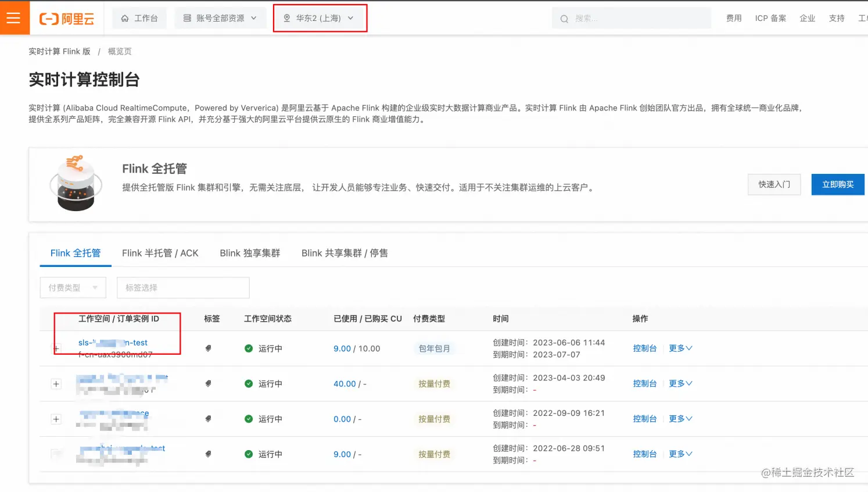Click the Alibaba Cloud logo
The height and width of the screenshot is (492, 868).
coord(67,19)
